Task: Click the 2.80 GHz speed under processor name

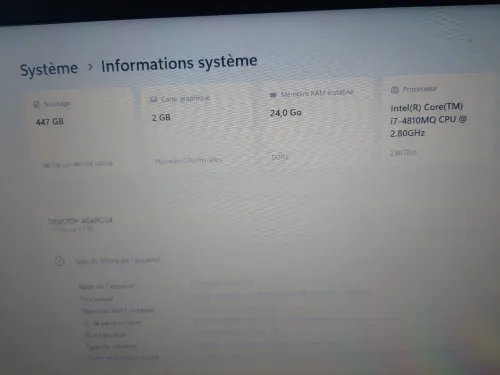Action: coord(403,153)
